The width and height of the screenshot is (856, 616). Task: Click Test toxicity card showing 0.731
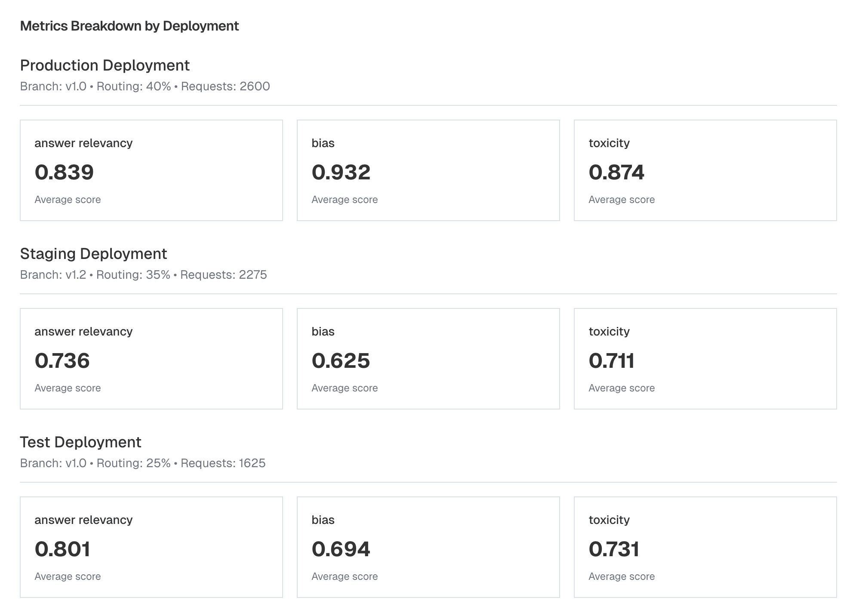click(x=705, y=547)
